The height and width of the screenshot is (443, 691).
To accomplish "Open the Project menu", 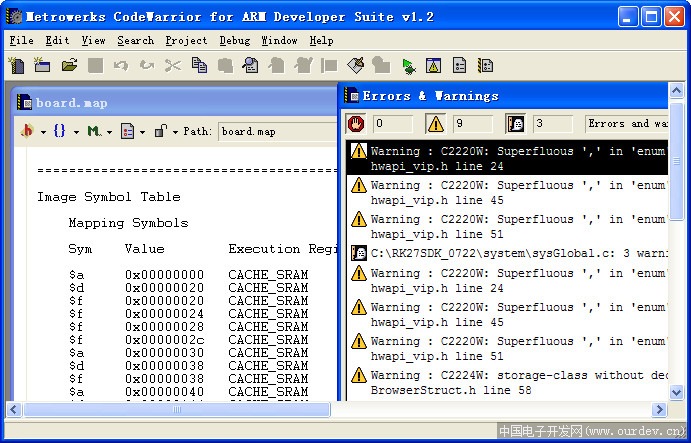I will (x=186, y=41).
